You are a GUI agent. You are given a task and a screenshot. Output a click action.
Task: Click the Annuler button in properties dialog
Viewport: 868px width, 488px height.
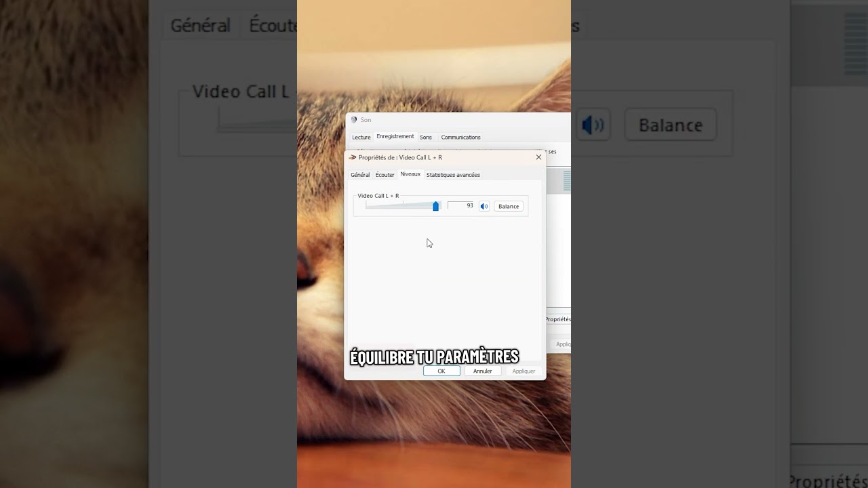point(483,371)
